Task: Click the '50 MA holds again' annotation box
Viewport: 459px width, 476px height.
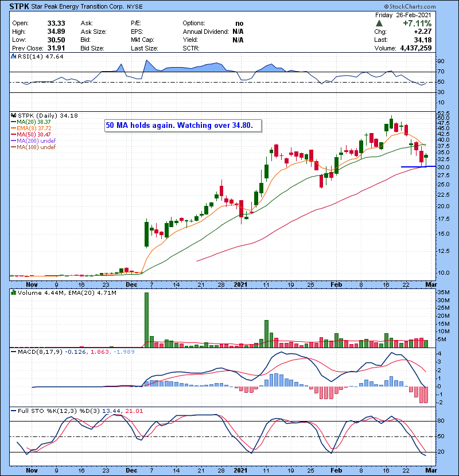Action: coord(183,126)
